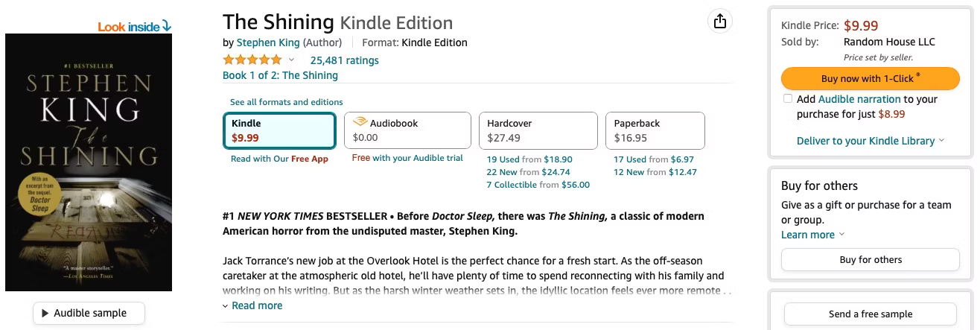The image size is (980, 330).
Task: Click the five-star rating icons
Action: [252, 60]
